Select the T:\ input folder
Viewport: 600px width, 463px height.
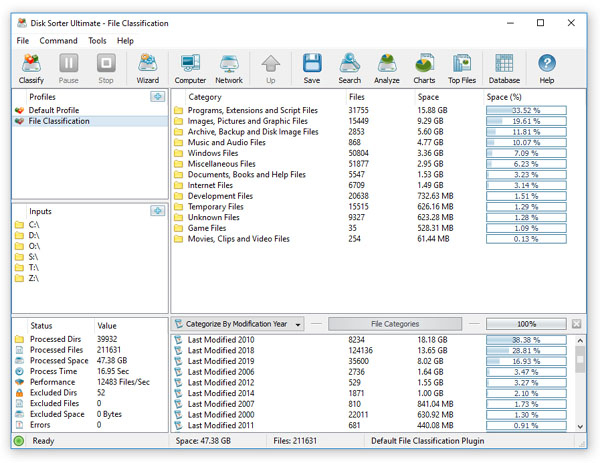33,267
